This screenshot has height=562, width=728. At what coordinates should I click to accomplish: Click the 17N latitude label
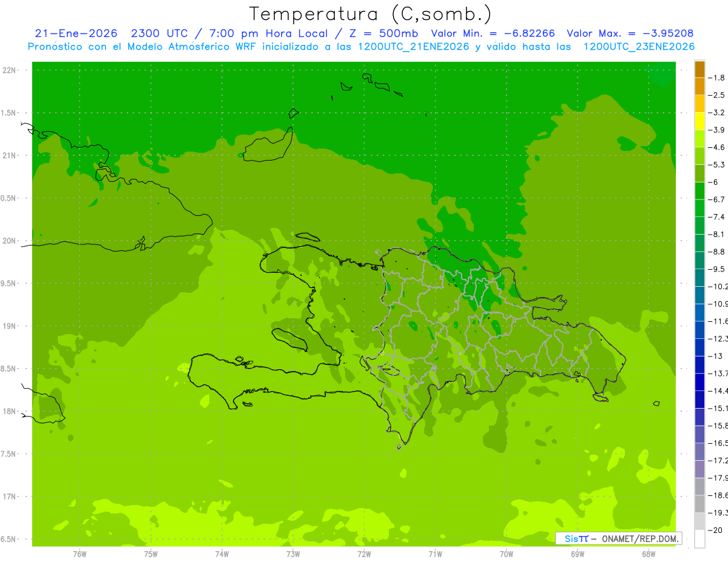[10, 497]
